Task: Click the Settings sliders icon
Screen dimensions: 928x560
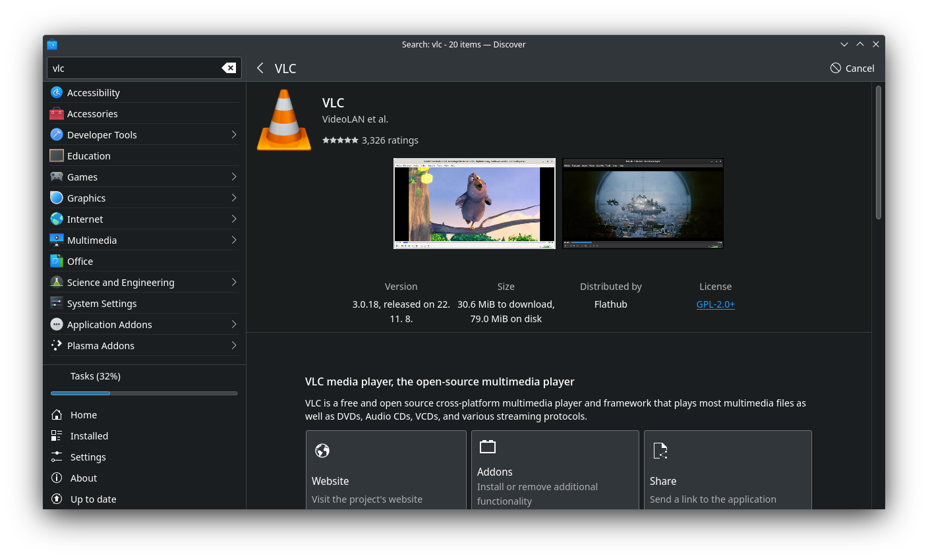Action: coord(57,457)
